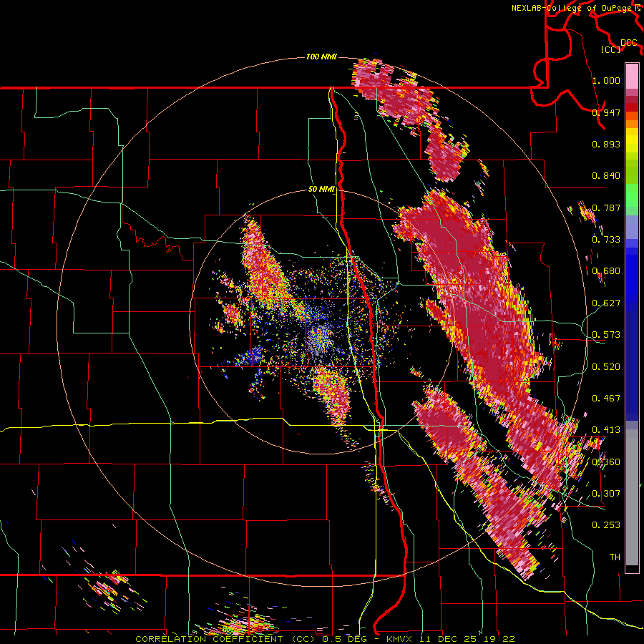The height and width of the screenshot is (644, 644).
Task: Click the DCC label above the scale
Action: [629, 43]
